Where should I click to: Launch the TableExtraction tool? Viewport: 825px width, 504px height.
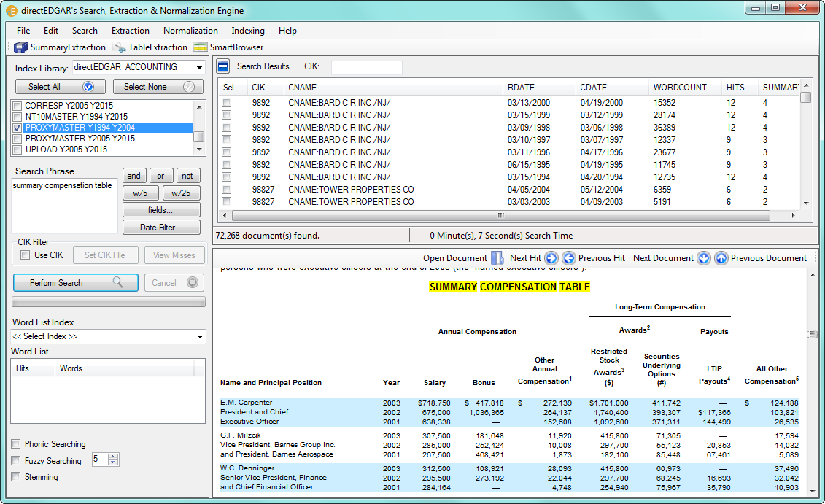[150, 47]
